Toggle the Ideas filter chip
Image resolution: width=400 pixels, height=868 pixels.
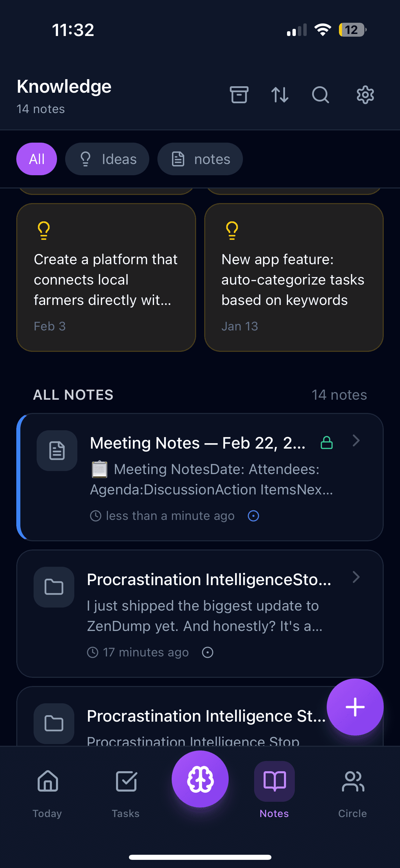(x=107, y=159)
